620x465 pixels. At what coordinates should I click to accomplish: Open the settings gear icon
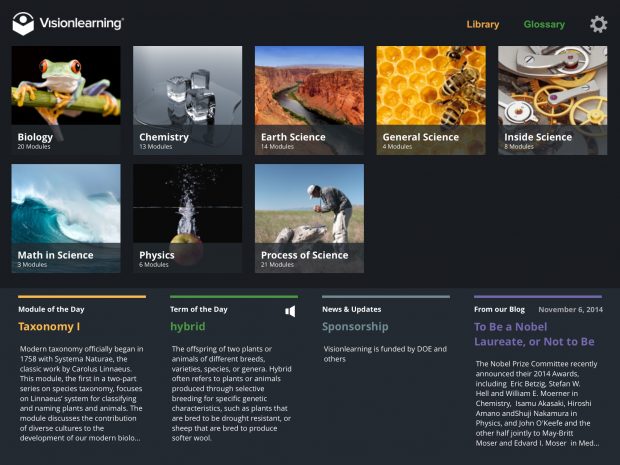[598, 24]
